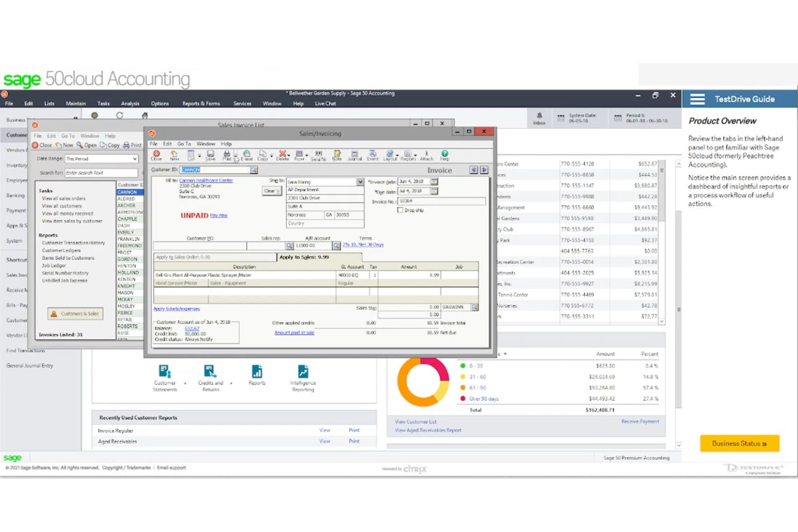Click the A/R account lookup magnifier
This screenshot has width=798, height=532.
click(x=336, y=246)
